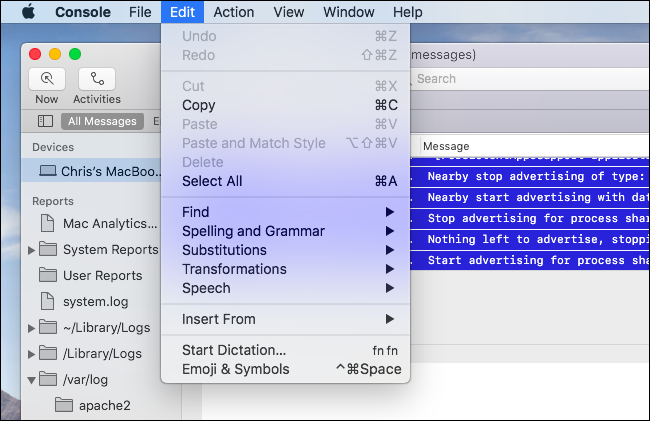
Task: Click the Search field
Action: 520,79
